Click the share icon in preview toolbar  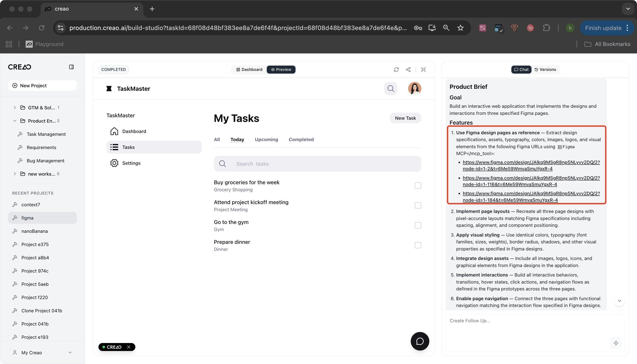point(408,70)
